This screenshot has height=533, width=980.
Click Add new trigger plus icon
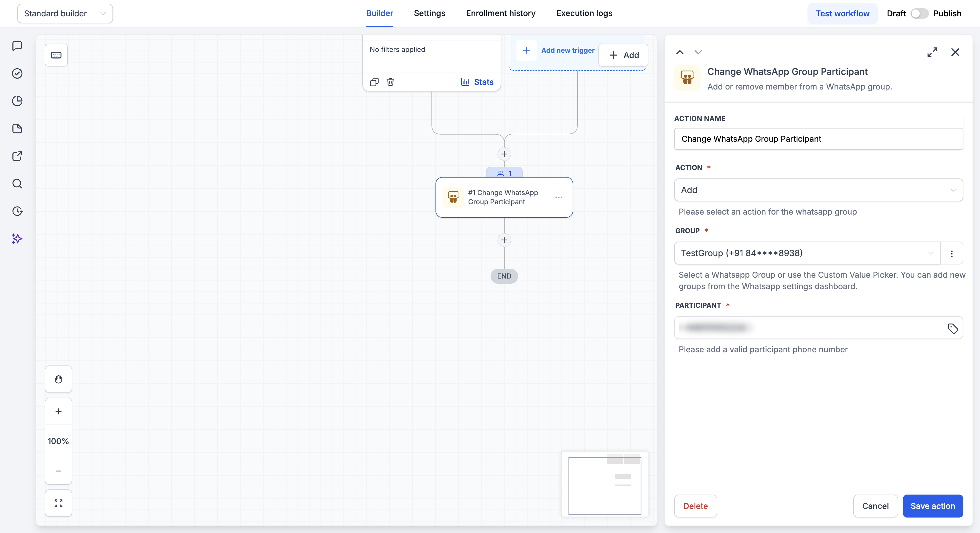(526, 50)
